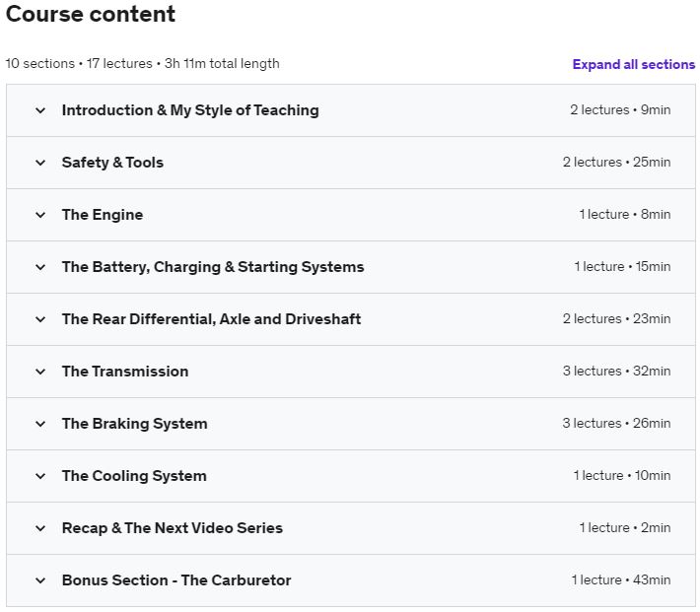Click the chevron next to The Transmission
This screenshot has width=700, height=612.
click(x=40, y=372)
